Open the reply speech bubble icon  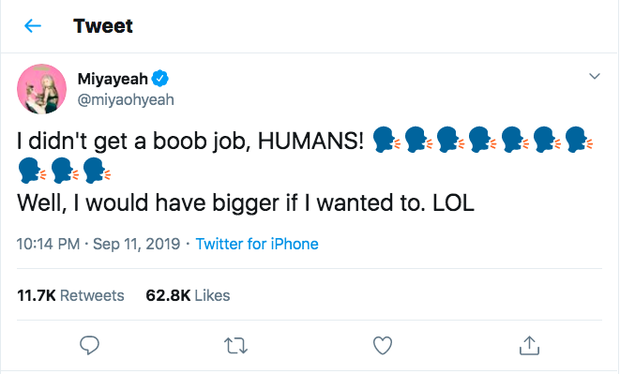pyautogui.click(x=89, y=345)
